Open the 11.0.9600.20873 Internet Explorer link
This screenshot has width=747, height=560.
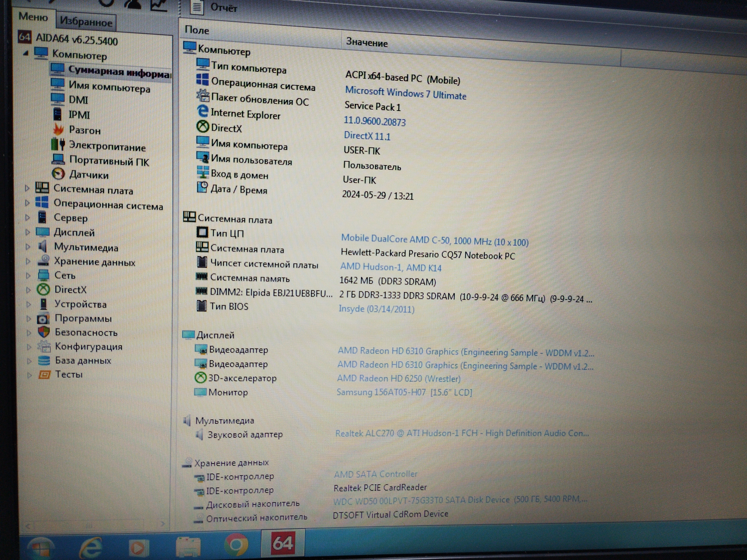pyautogui.click(x=374, y=121)
